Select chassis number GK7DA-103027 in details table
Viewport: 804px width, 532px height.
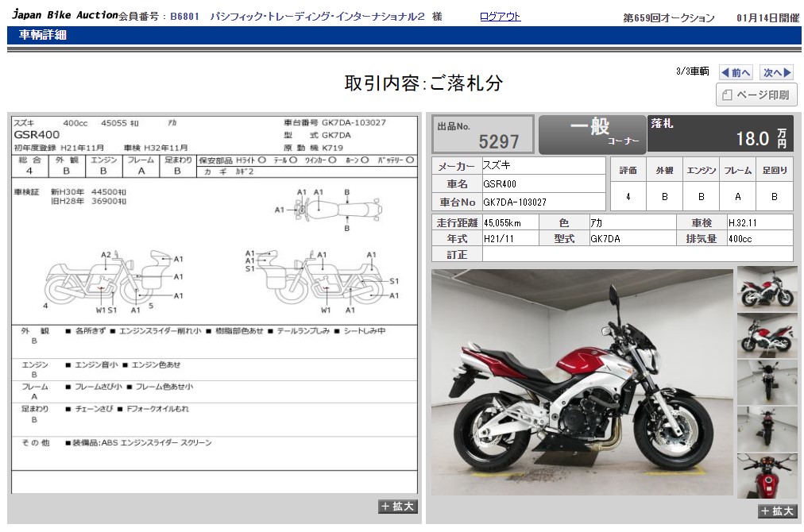pos(515,202)
